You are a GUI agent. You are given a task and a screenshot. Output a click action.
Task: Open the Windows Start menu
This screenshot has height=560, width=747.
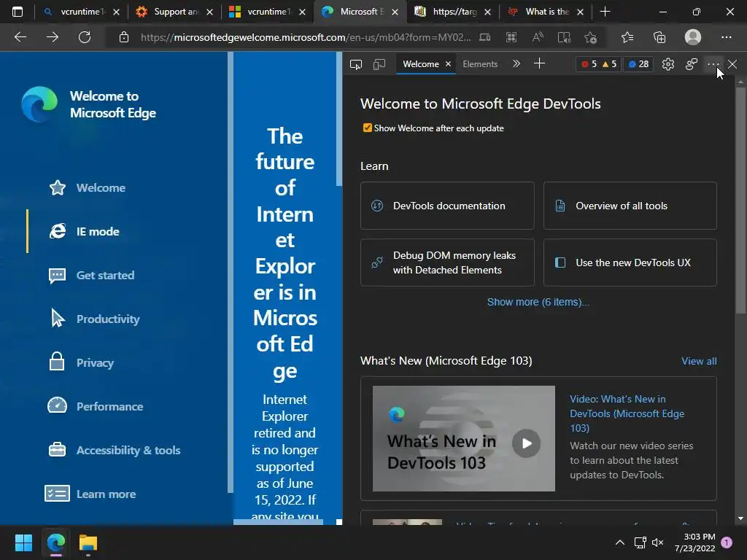point(23,542)
